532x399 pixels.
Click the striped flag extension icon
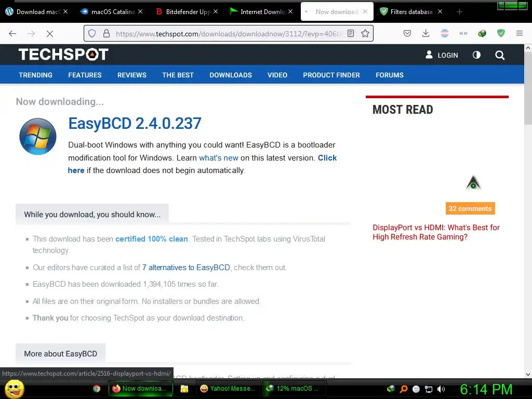[445, 33]
